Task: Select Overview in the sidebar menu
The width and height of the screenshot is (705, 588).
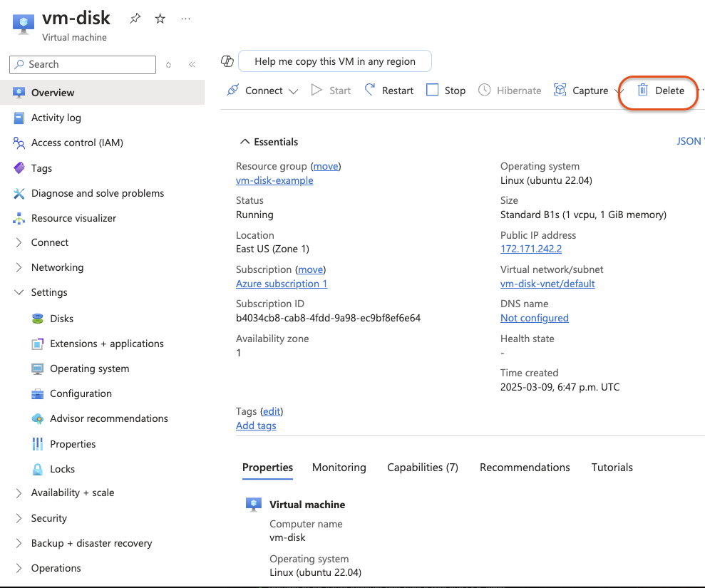Action: click(103, 93)
